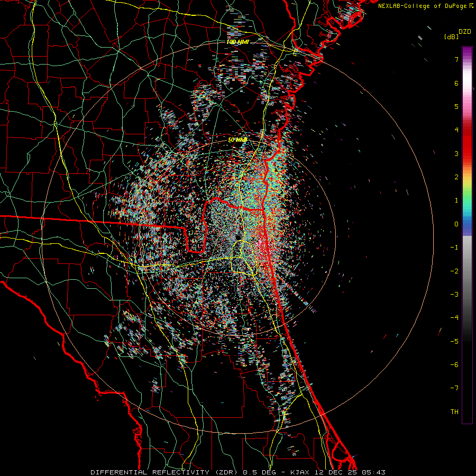Click the -6 value on color scale

point(454,365)
